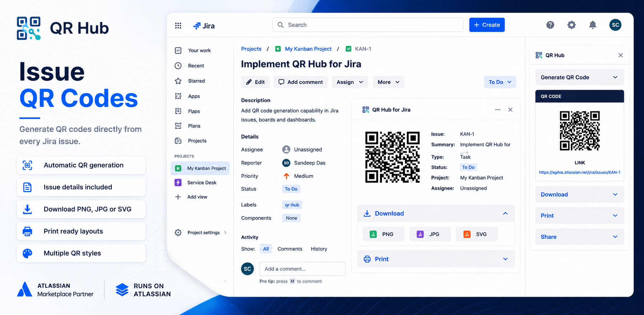644x315 pixels.
Task: Expand the side panel Share section
Action: pos(579,237)
